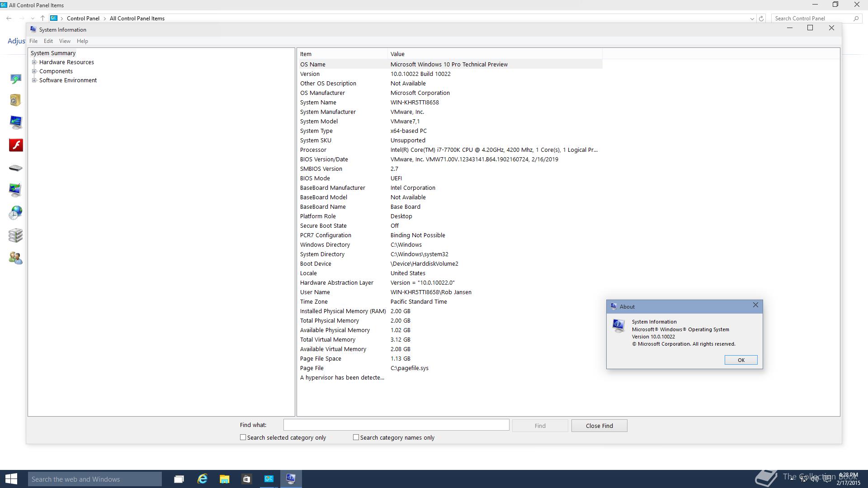This screenshot has width=868, height=488.
Task: Open the User Accounts people icon
Action: pyautogui.click(x=15, y=258)
